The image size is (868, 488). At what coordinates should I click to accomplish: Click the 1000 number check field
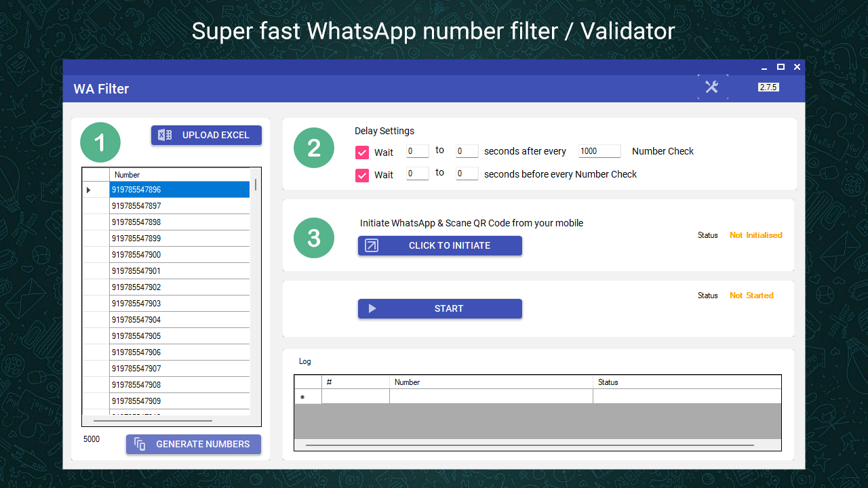tap(599, 152)
